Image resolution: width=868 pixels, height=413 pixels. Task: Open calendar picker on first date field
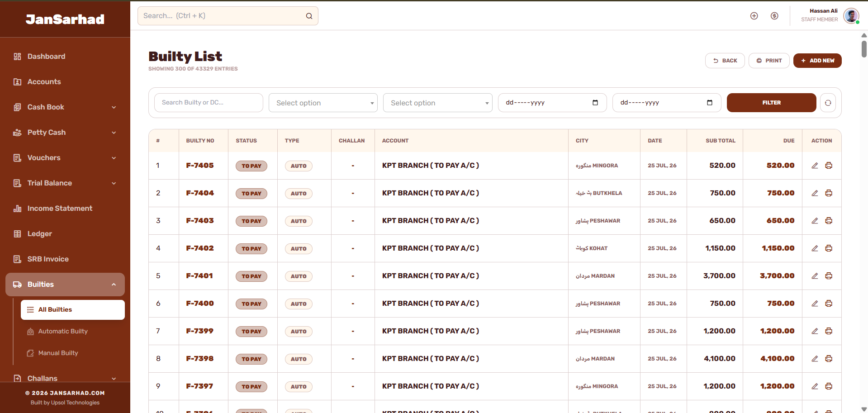tap(595, 103)
